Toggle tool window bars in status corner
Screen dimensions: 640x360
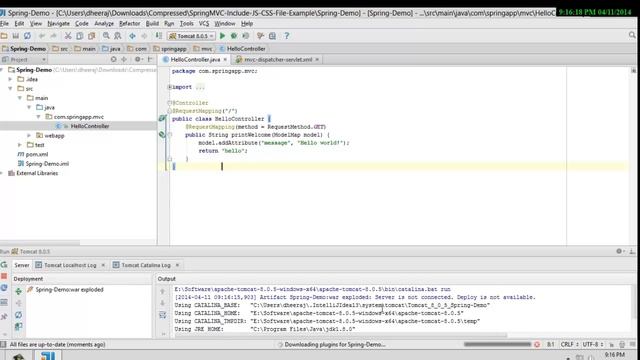pos(3,344)
